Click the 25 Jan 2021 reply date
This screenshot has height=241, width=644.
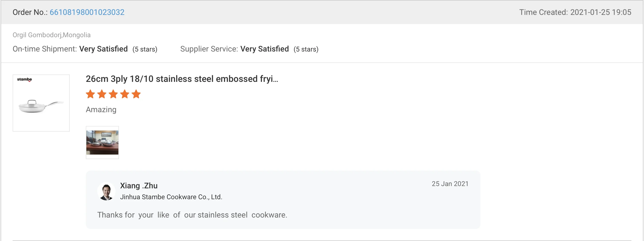pyautogui.click(x=450, y=184)
